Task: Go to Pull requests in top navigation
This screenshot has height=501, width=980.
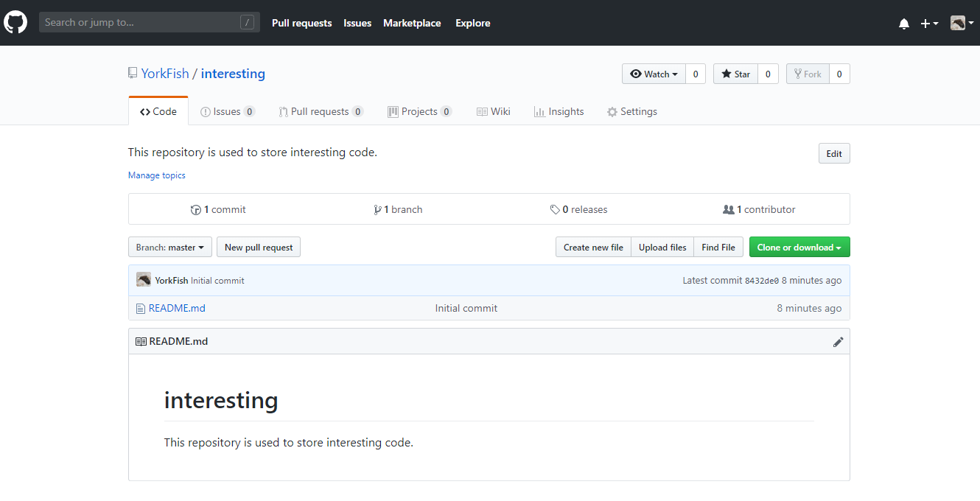Action: (x=302, y=23)
